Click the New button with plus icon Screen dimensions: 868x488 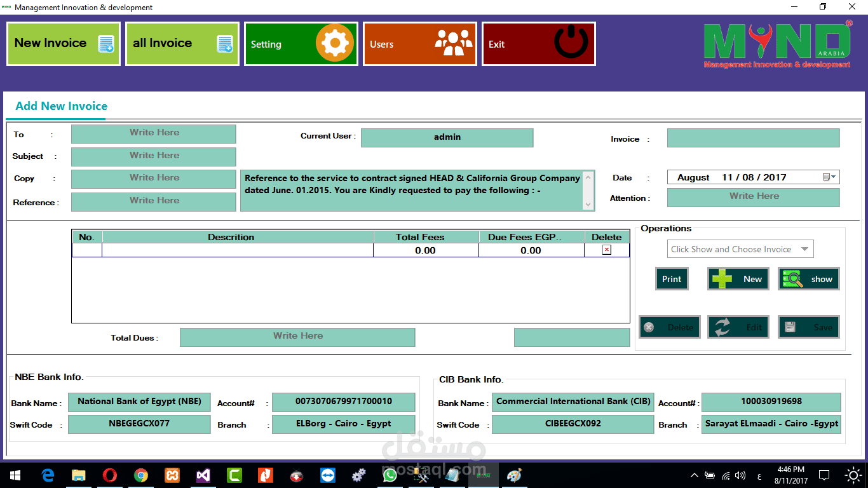point(738,279)
